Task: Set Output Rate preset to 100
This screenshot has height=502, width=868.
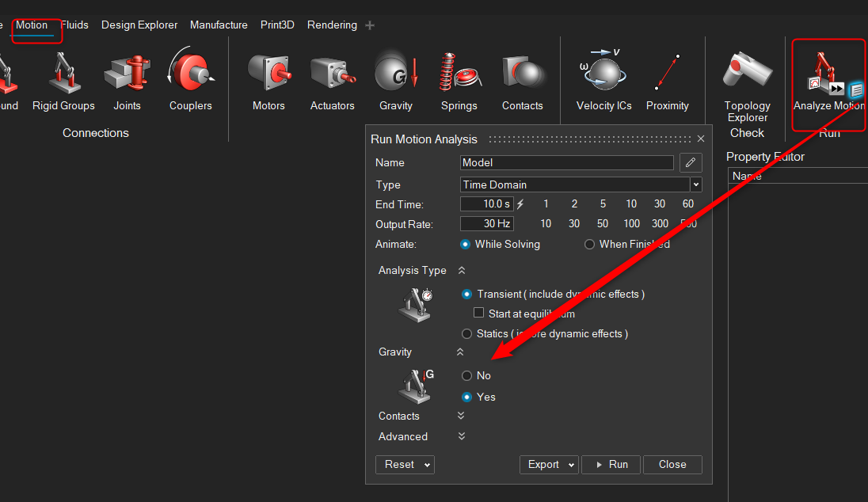Action: click(x=632, y=223)
